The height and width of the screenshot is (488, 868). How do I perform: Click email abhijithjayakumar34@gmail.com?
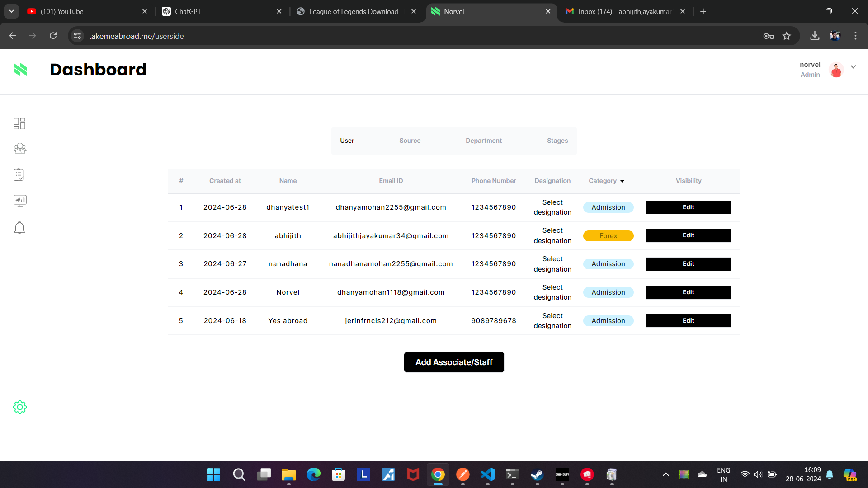pyautogui.click(x=391, y=236)
